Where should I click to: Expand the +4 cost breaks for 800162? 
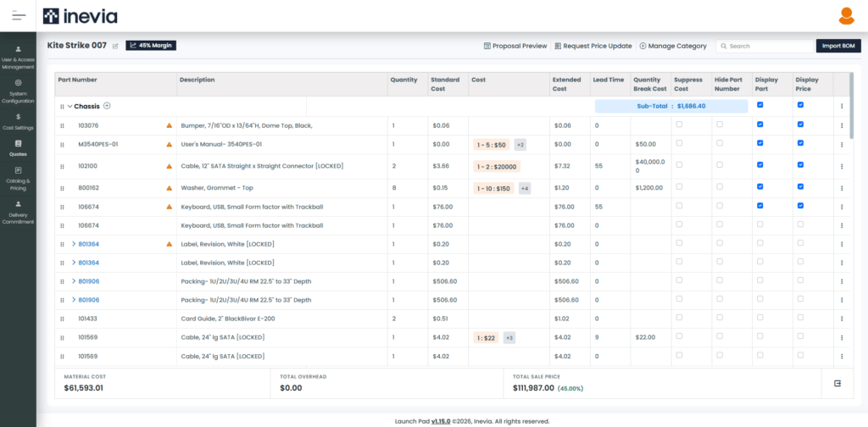pos(525,188)
